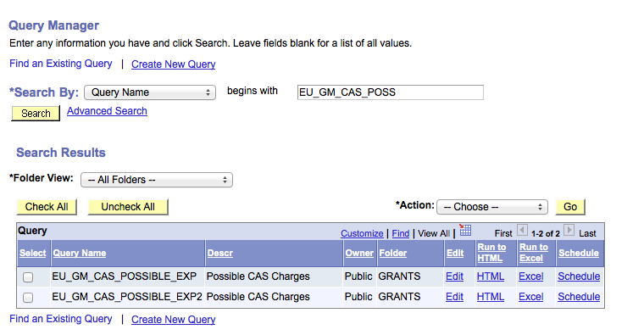
Task: Run EU_GM_CAS_POSSIBLE_EXP2 to HTML
Action: pyautogui.click(x=491, y=297)
